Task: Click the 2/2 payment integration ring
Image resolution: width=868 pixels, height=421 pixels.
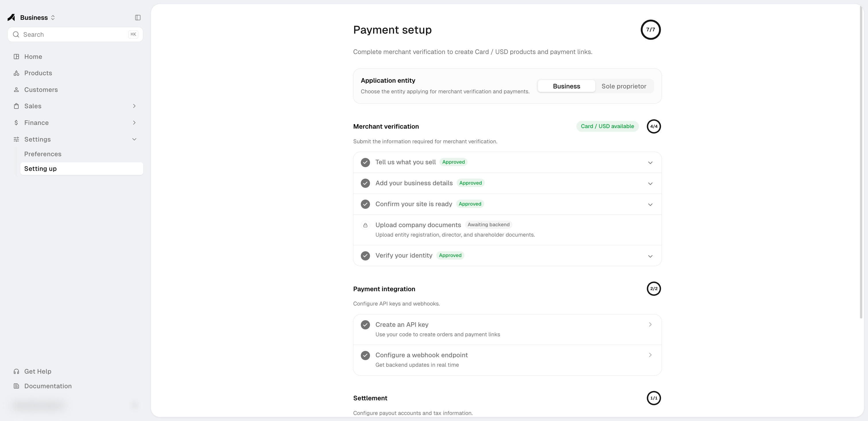Action: (654, 289)
